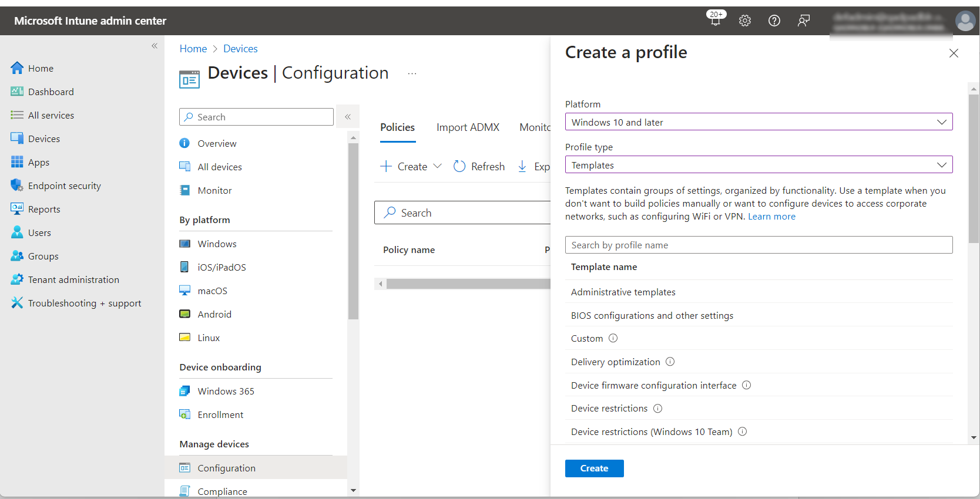Collapse the left navigation sidebar

click(x=155, y=46)
